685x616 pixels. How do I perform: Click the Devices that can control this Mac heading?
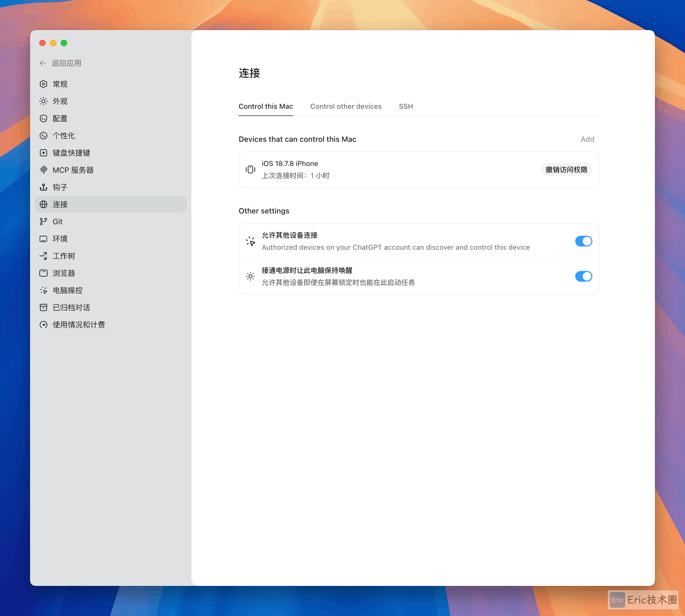297,139
